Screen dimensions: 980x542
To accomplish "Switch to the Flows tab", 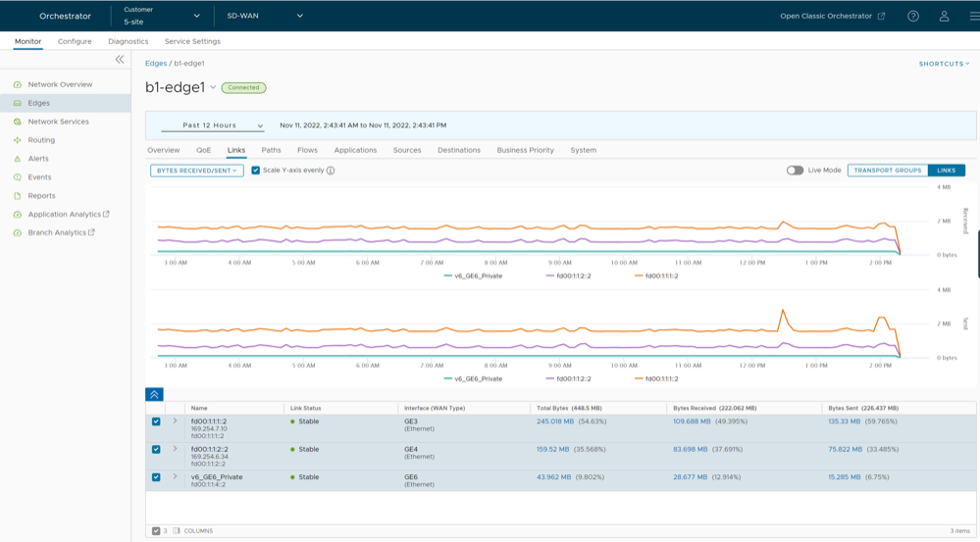I will tap(307, 150).
